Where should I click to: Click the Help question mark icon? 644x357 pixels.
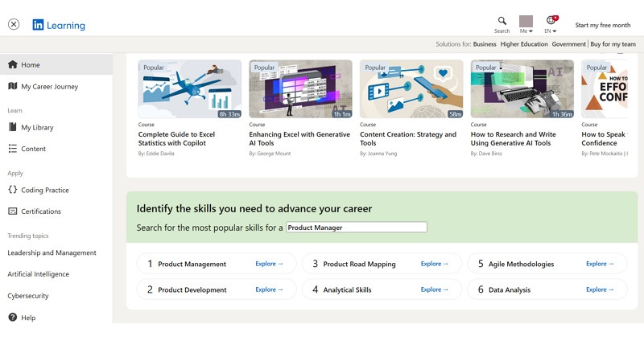(x=13, y=317)
